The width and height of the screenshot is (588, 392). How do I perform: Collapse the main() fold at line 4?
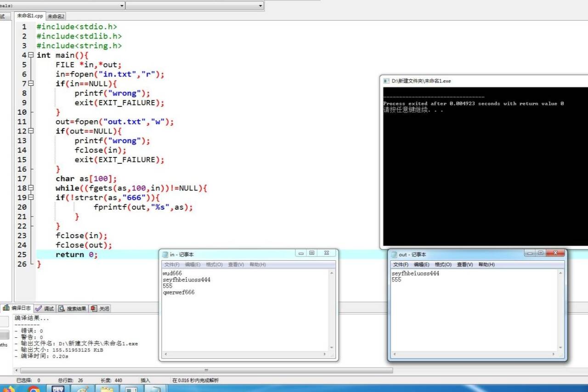pos(31,55)
